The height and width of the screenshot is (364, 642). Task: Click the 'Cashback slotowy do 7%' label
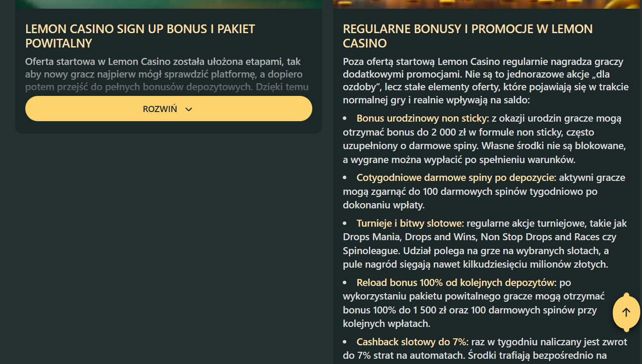coord(412,342)
